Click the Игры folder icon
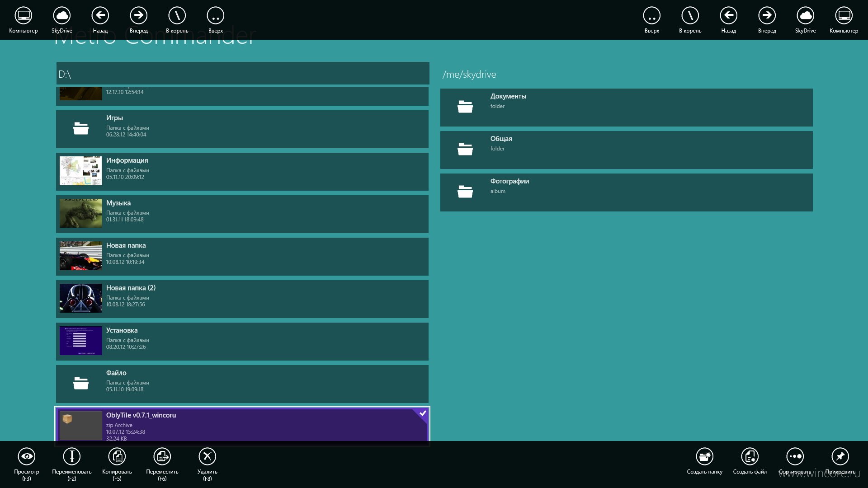The height and width of the screenshot is (488, 868). point(81,128)
